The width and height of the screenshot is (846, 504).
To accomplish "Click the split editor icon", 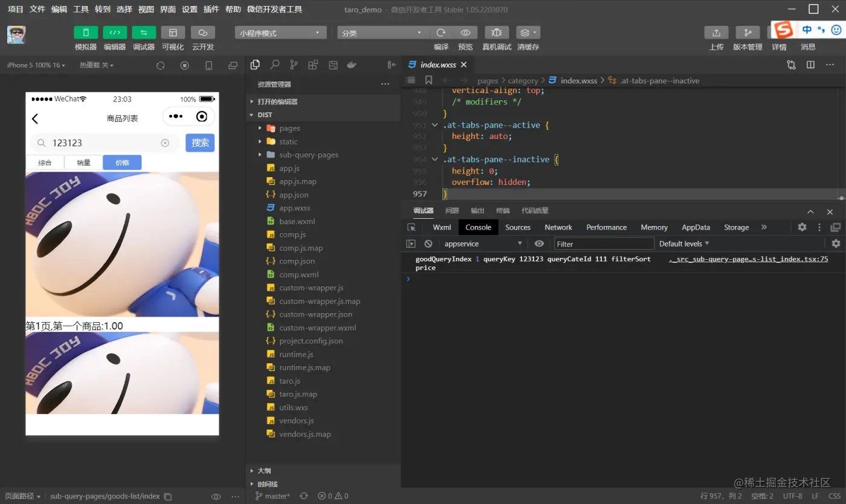I will point(811,65).
